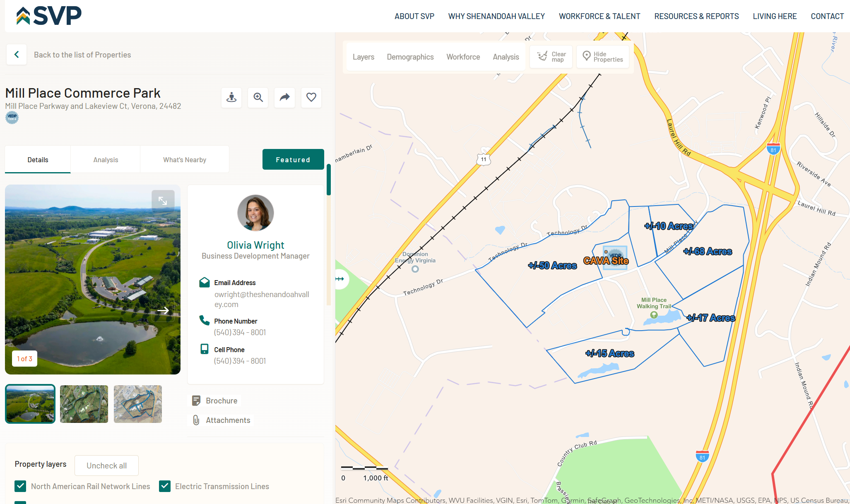850x504 pixels.
Task: Click the street view person icon
Action: coord(231,98)
